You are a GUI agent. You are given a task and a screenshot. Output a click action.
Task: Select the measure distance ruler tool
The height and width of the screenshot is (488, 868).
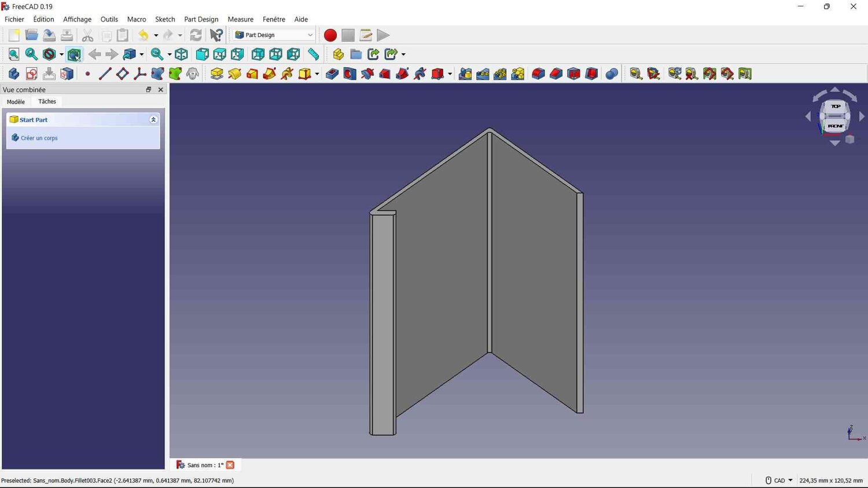(x=313, y=54)
